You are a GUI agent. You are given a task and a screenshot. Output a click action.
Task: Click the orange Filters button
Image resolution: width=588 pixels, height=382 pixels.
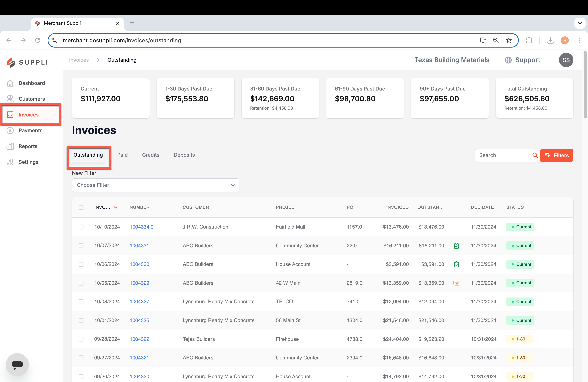coord(556,155)
